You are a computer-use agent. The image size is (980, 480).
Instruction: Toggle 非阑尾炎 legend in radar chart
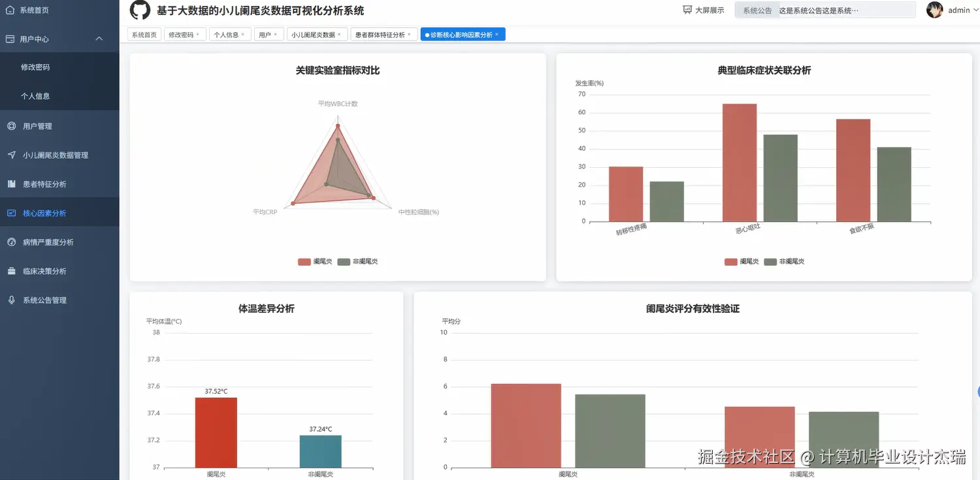pyautogui.click(x=357, y=261)
